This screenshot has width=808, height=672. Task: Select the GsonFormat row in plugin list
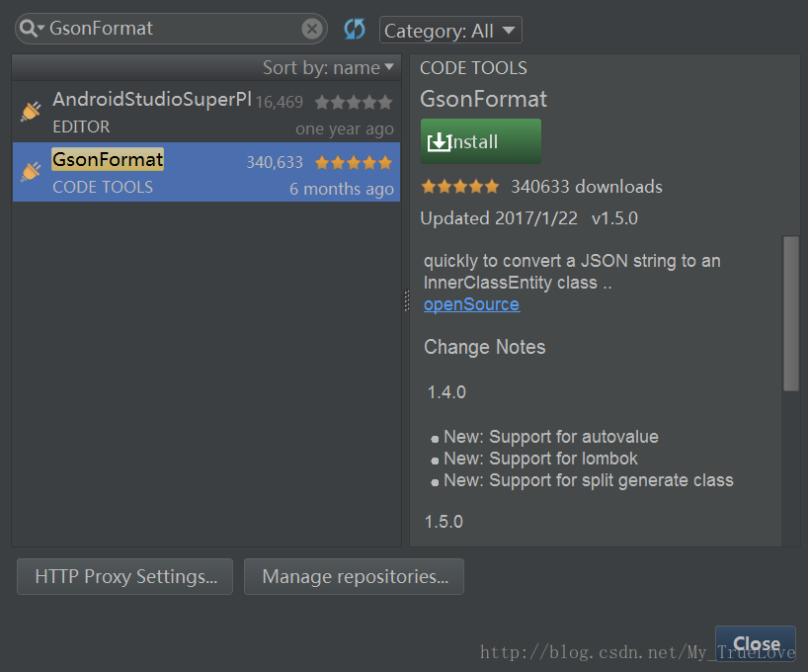pyautogui.click(x=206, y=172)
